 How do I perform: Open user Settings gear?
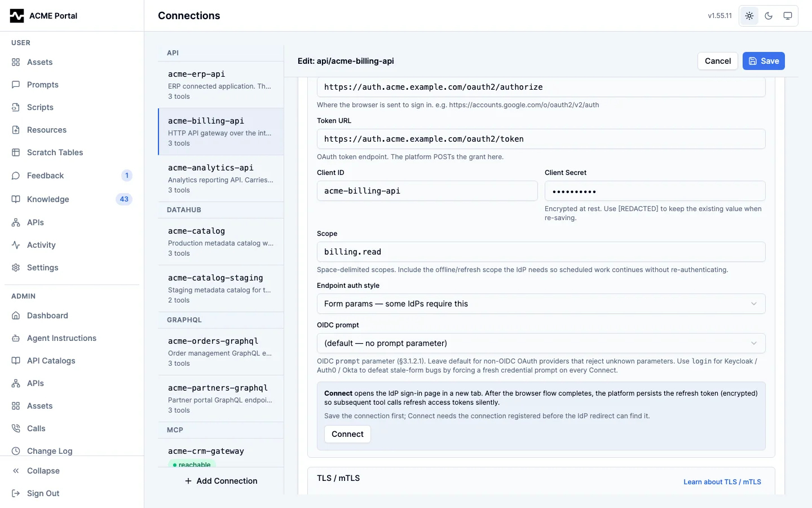[x=16, y=268]
